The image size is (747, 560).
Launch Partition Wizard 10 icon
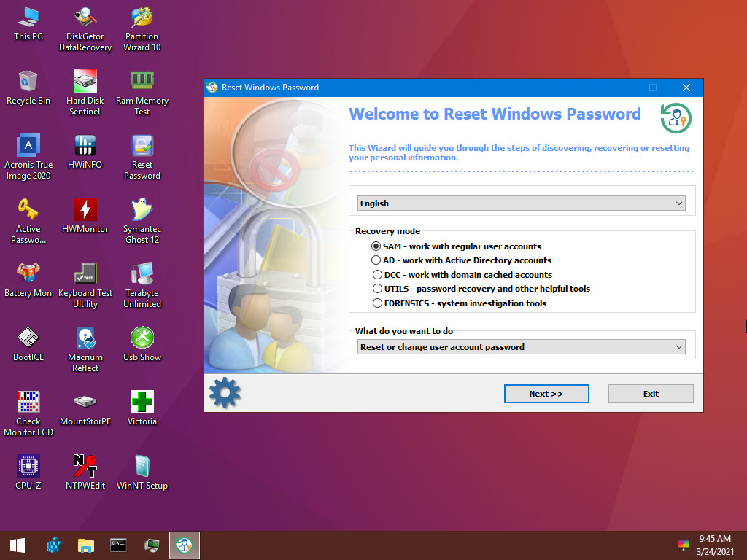(142, 28)
